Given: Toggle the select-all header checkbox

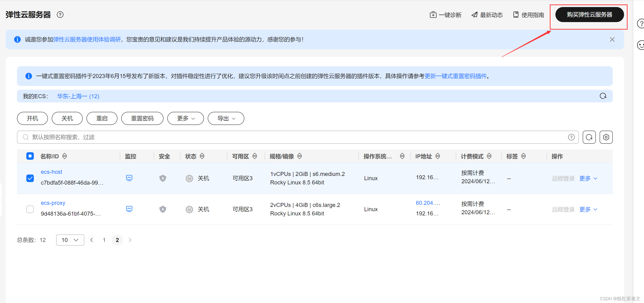Looking at the screenshot, I should click(30, 156).
